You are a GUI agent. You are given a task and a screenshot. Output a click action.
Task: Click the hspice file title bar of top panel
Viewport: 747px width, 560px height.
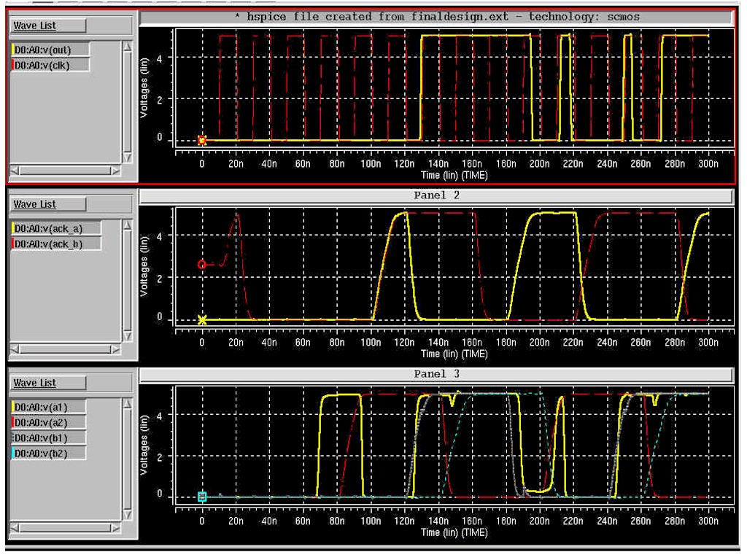[x=436, y=17]
